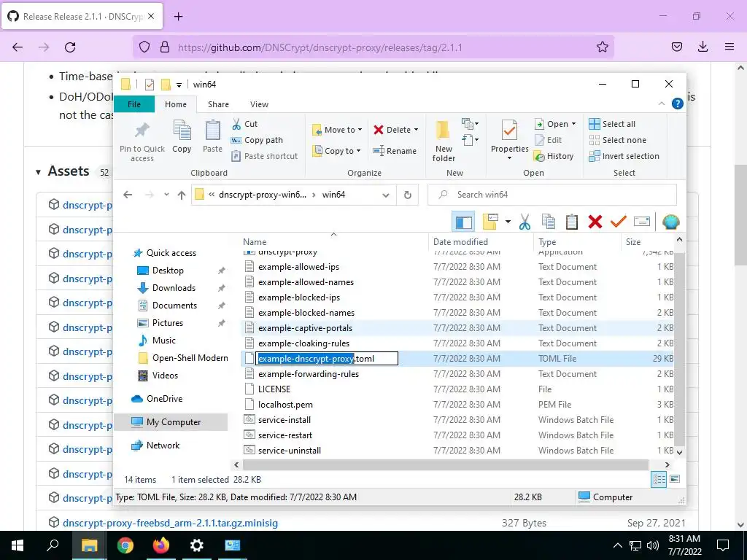Open file History from the ribbon
747x560 pixels.
pos(554,156)
